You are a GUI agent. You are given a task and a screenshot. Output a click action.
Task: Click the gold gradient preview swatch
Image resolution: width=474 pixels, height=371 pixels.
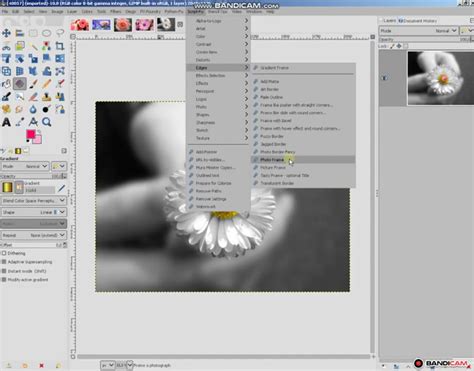click(7, 188)
